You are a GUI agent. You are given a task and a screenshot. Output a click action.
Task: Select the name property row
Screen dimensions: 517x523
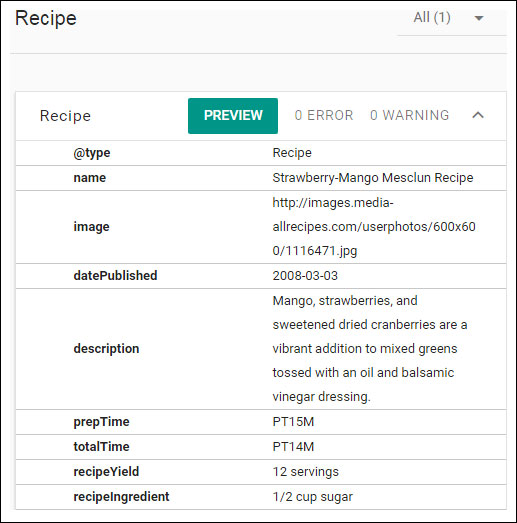261,178
